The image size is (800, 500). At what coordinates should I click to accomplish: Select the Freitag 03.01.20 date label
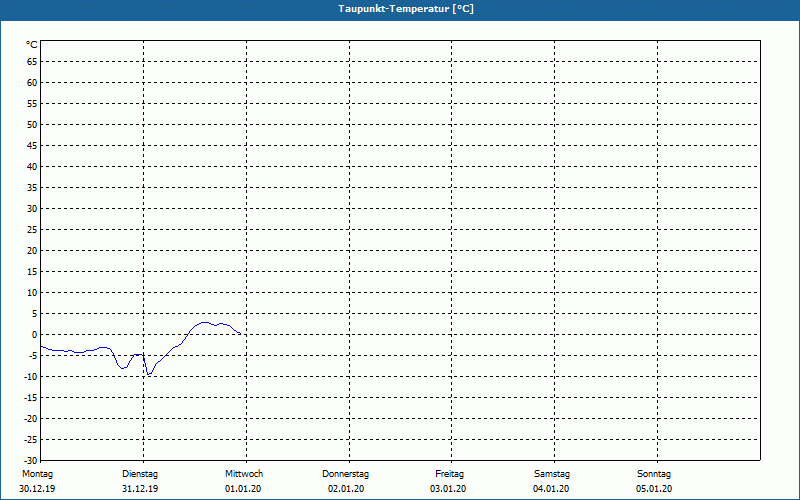449,481
